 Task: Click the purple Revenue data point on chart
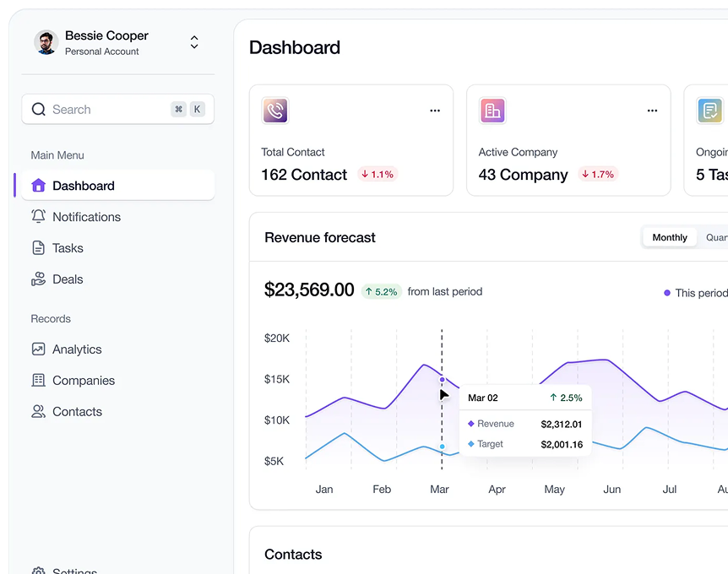(442, 380)
